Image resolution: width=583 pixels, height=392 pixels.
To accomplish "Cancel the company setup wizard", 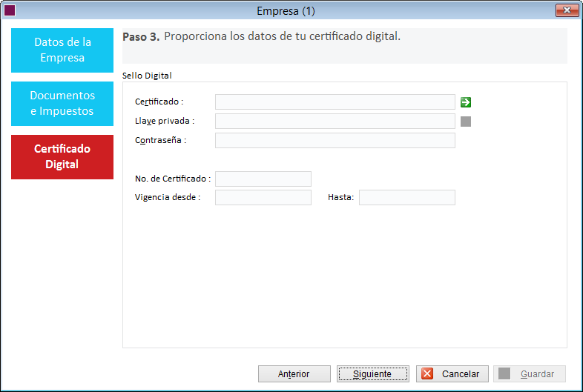I will [452, 373].
